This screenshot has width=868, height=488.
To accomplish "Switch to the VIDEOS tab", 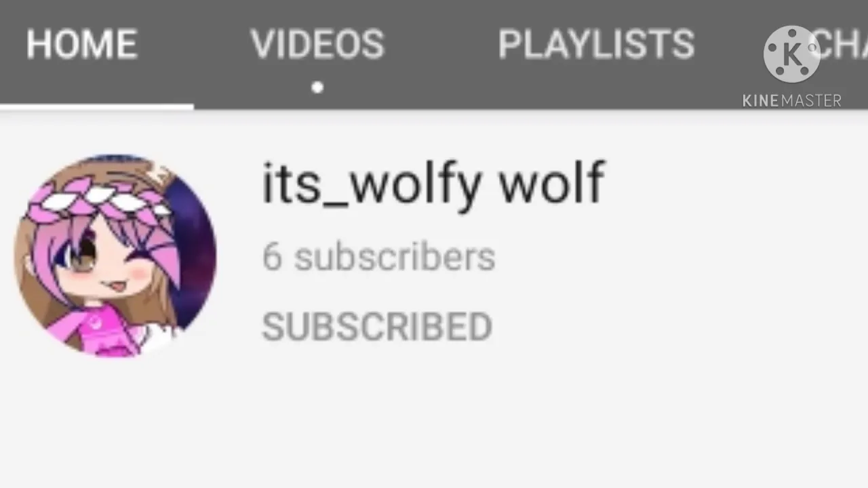I will [317, 45].
